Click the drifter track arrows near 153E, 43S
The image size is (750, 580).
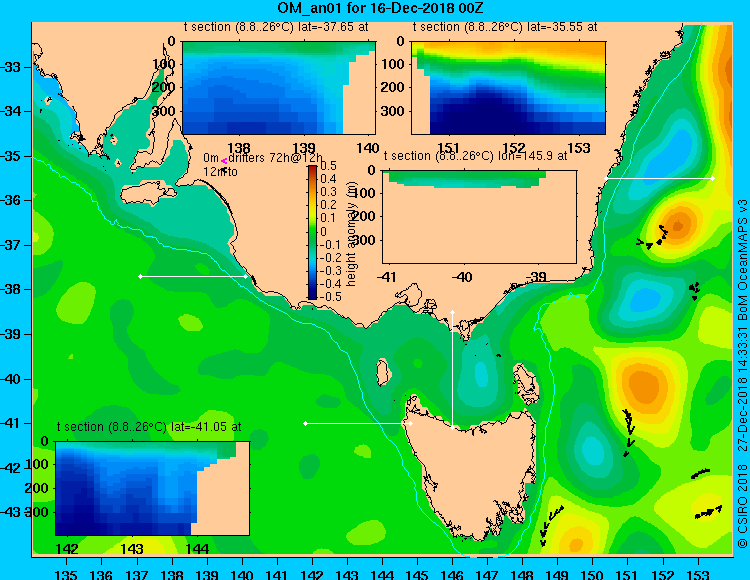pos(708,512)
